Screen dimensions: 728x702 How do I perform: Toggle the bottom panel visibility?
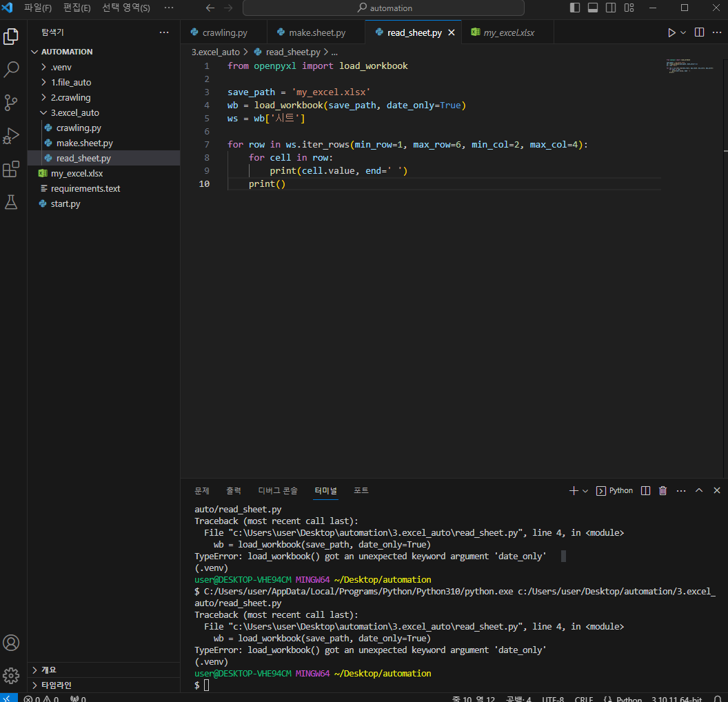point(593,8)
